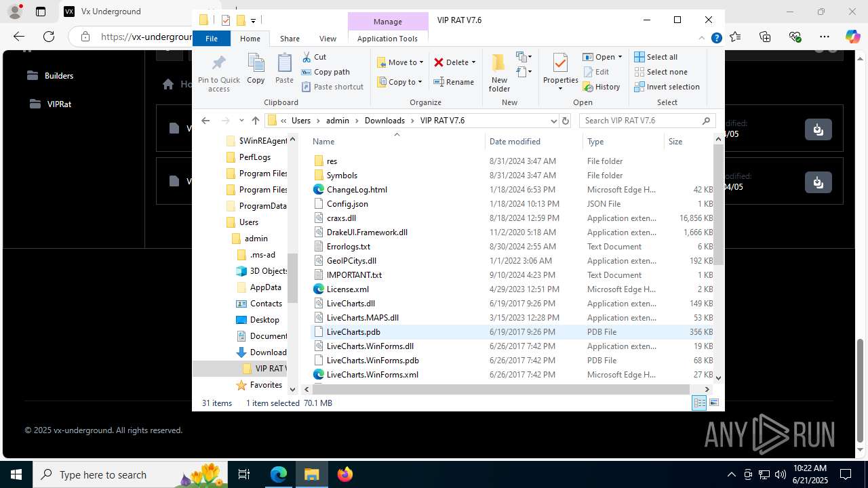868x488 pixels.
Task: Open the res folder row
Action: click(512, 161)
